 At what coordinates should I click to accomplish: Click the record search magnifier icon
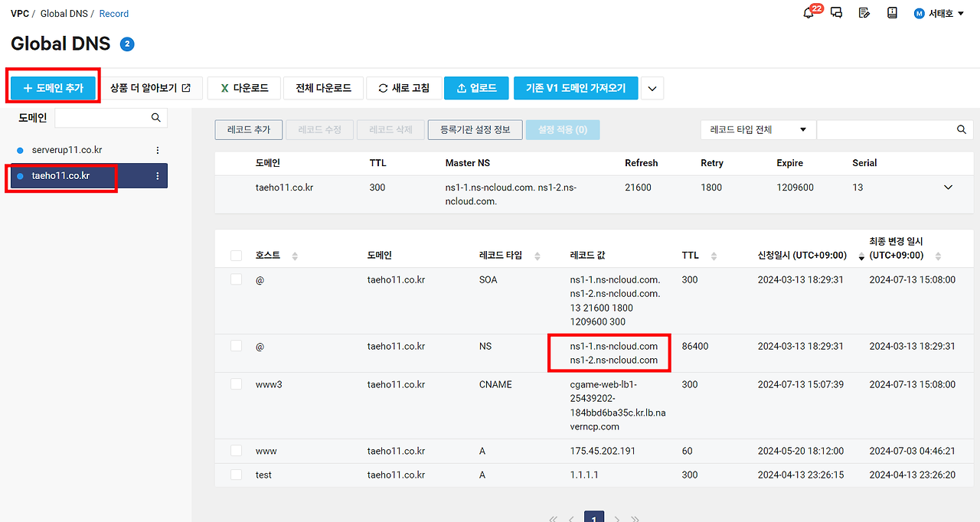point(962,129)
